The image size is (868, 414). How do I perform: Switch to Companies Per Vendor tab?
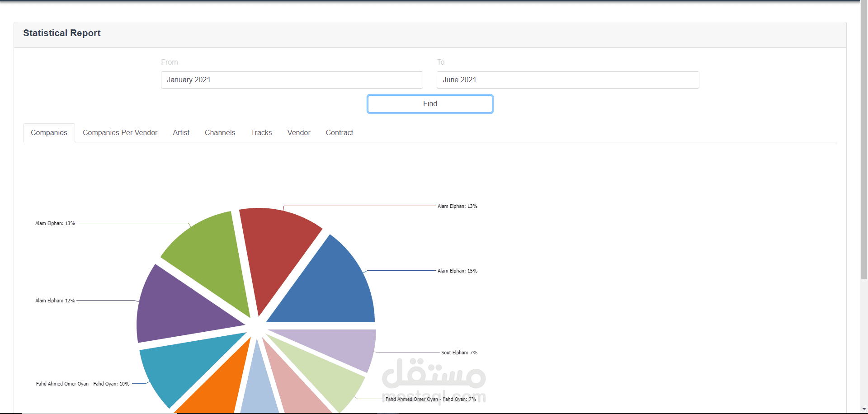[120, 133]
